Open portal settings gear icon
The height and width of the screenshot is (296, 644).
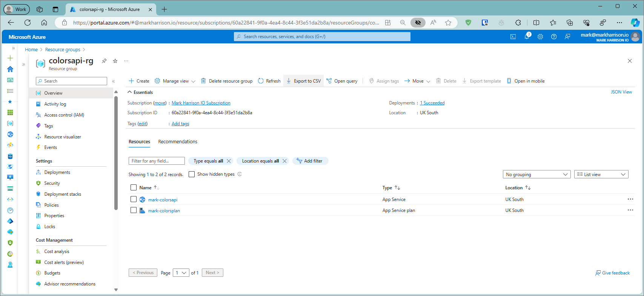540,37
